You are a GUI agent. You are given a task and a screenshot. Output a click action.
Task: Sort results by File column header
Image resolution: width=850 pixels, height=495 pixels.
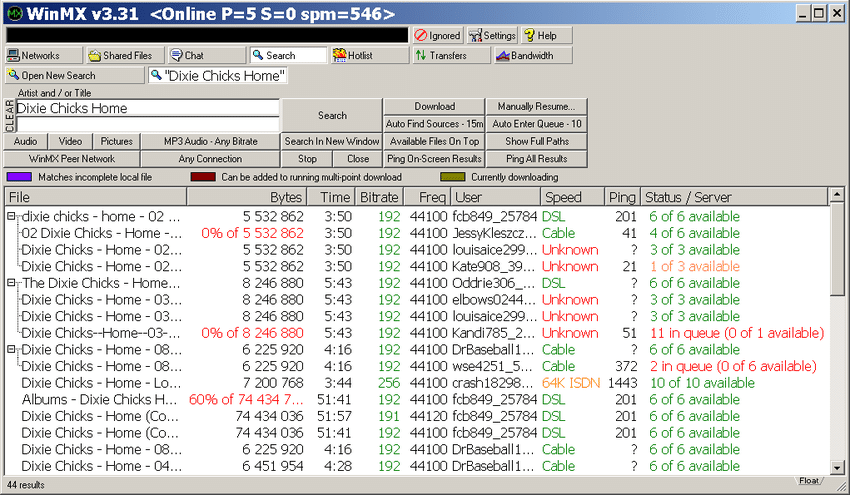point(95,197)
